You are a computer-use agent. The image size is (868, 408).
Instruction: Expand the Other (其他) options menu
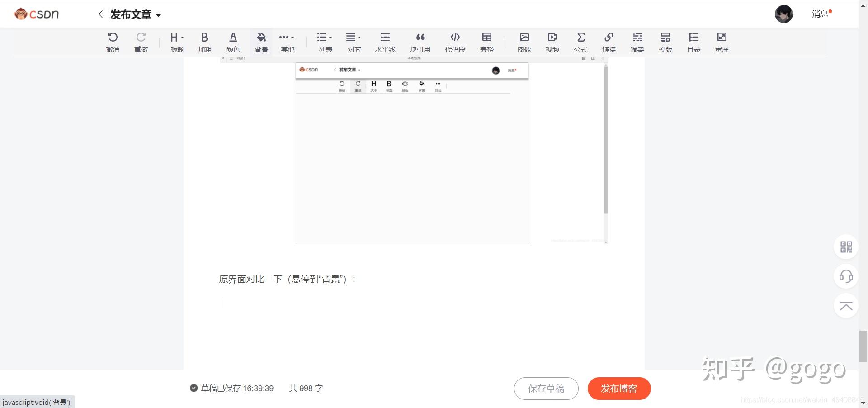287,43
